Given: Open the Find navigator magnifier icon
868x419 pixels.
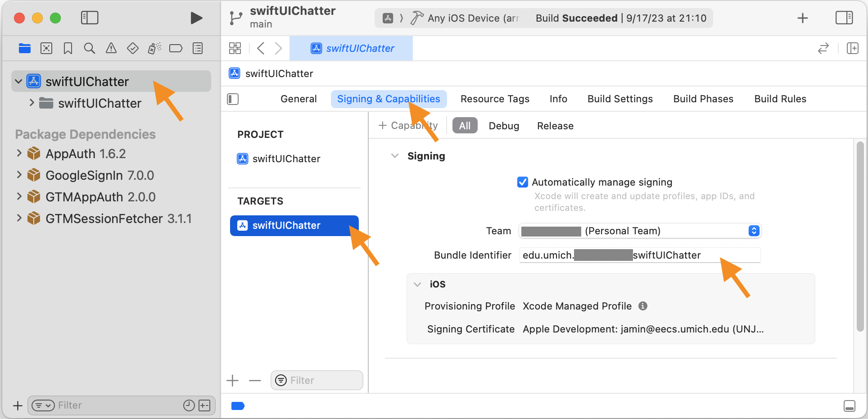Looking at the screenshot, I should 90,48.
